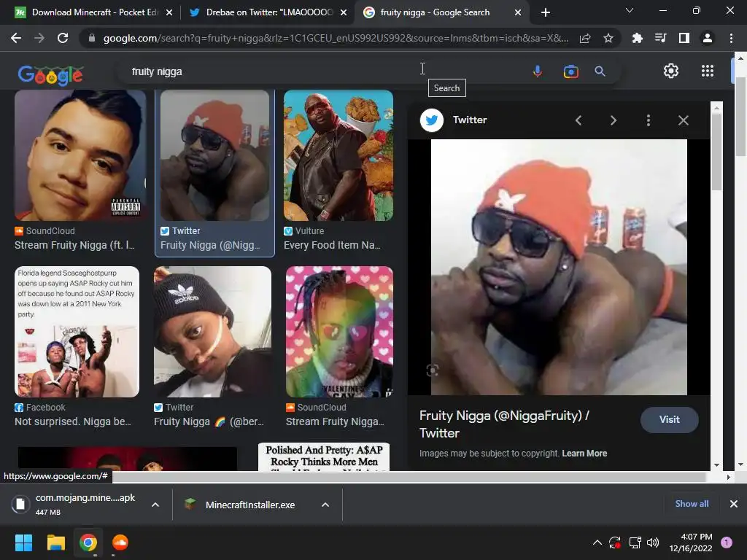Open the media controls toolbar icon
The height and width of the screenshot is (560, 747).
pyautogui.click(x=660, y=38)
